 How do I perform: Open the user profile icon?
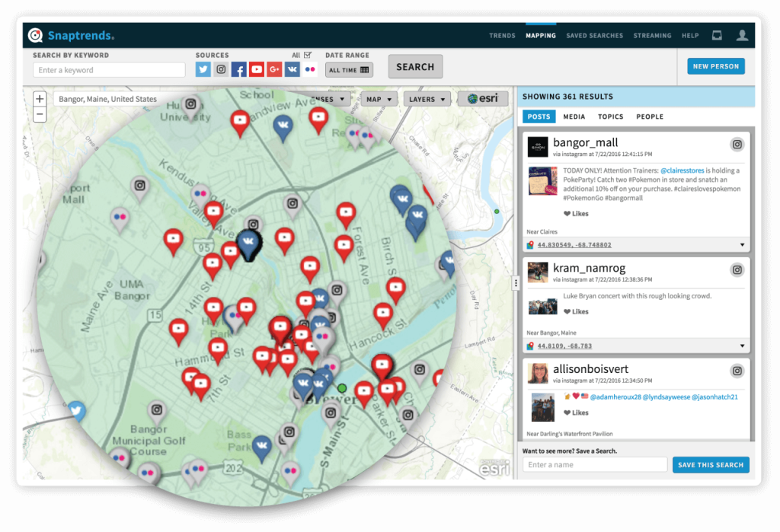(x=743, y=34)
